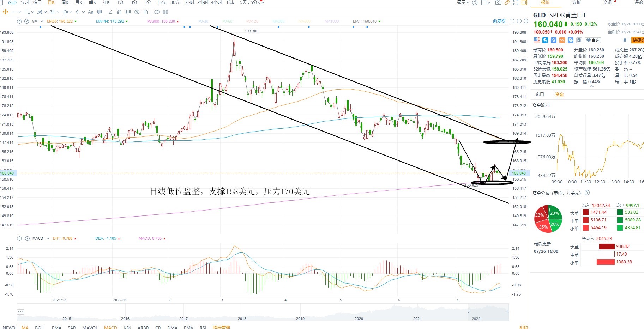
Task: Click the lock drawings icon
Action: point(128,12)
